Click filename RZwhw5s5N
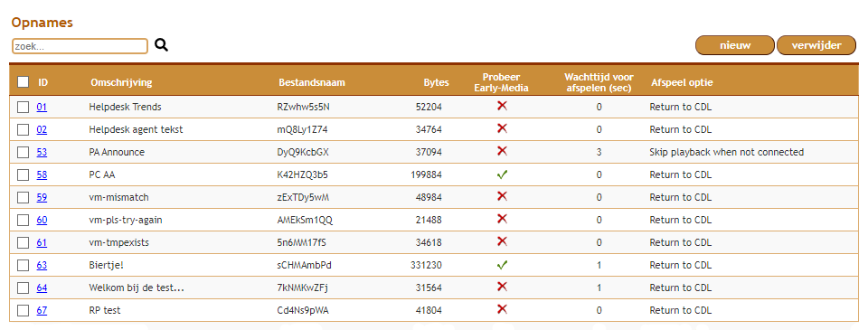868x330 pixels. 303,107
